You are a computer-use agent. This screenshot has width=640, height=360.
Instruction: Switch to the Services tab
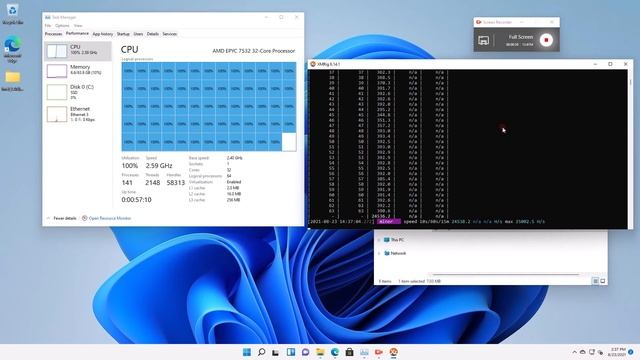(x=170, y=34)
